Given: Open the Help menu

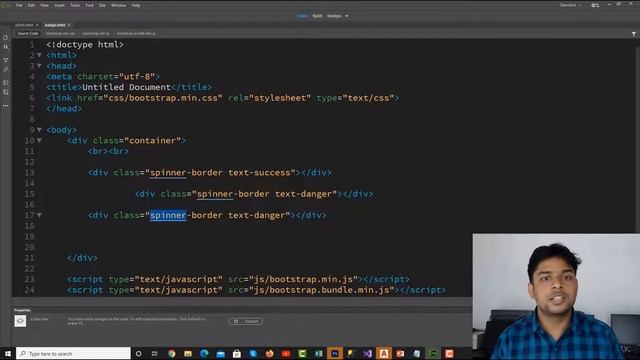Looking at the screenshot, I should click(136, 5).
